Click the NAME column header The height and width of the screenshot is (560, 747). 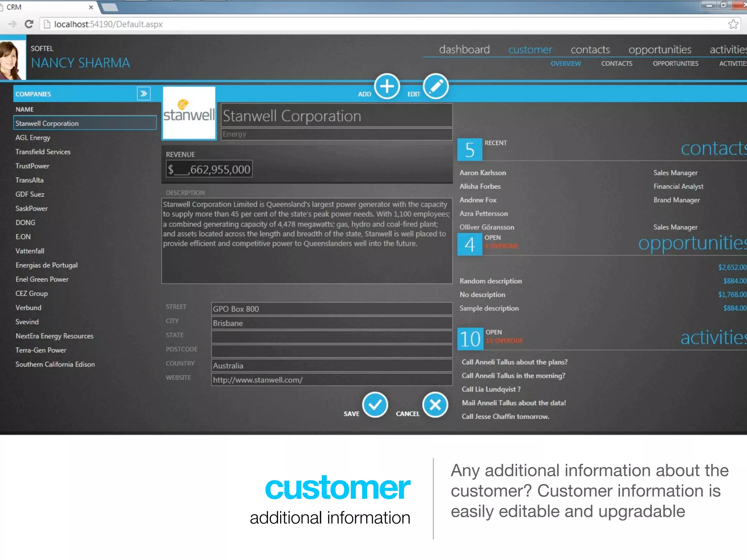pyautogui.click(x=25, y=109)
